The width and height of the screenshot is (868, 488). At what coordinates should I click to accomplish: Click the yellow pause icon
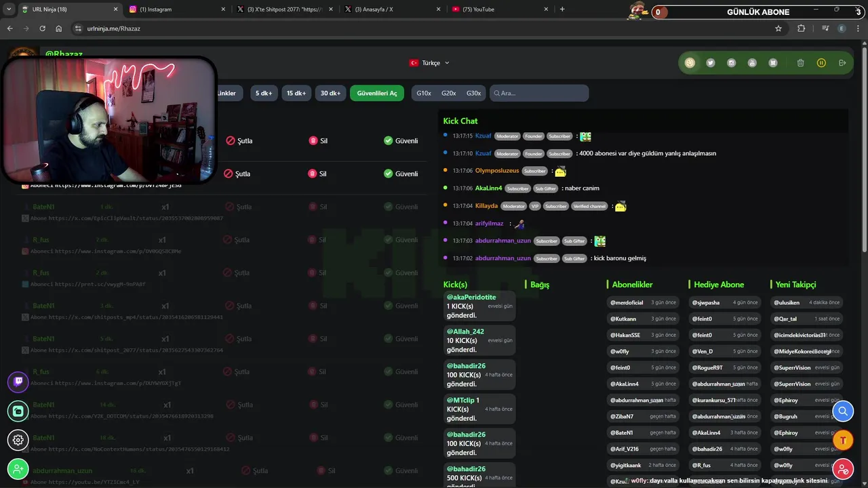click(x=821, y=63)
